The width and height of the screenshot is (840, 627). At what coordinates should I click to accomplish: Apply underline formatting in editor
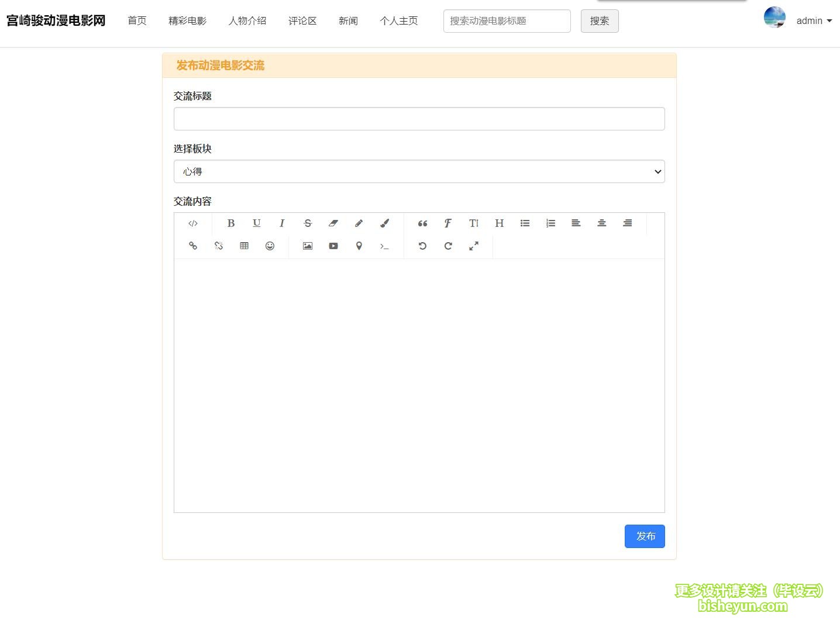coord(256,223)
